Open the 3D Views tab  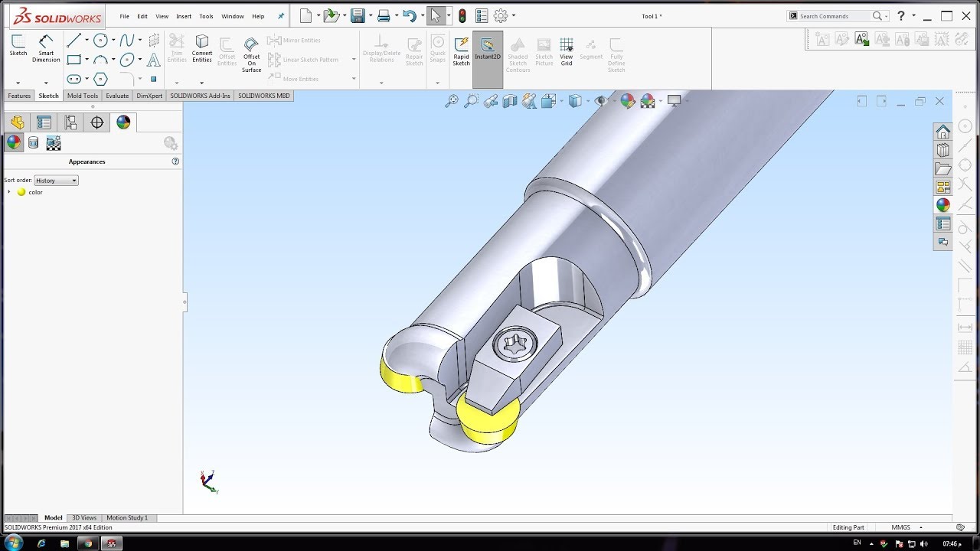[x=84, y=518]
